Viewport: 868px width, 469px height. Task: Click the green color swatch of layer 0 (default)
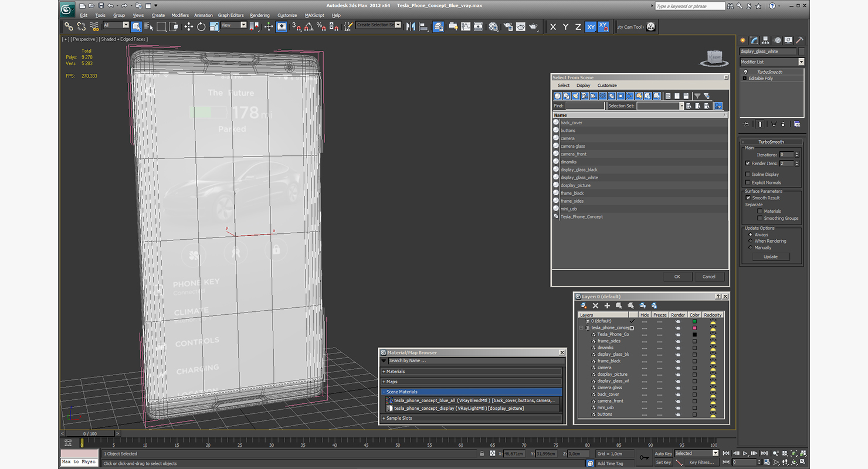[x=694, y=321]
